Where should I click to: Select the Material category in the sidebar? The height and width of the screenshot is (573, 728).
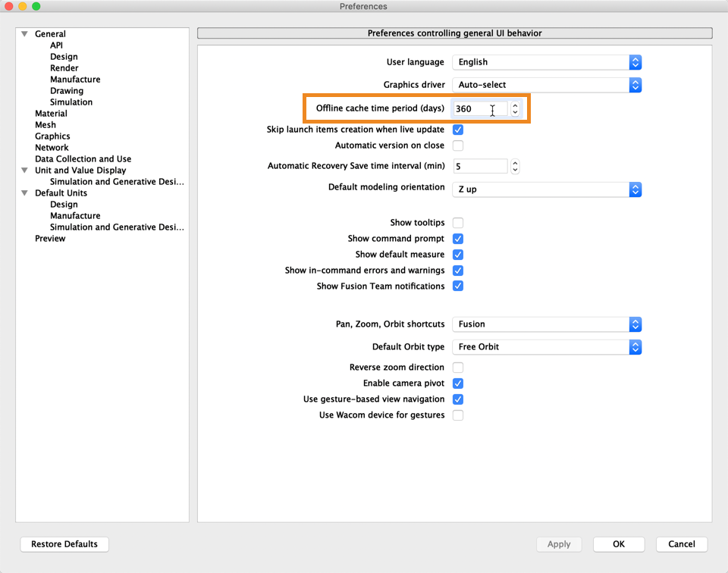pyautogui.click(x=51, y=113)
